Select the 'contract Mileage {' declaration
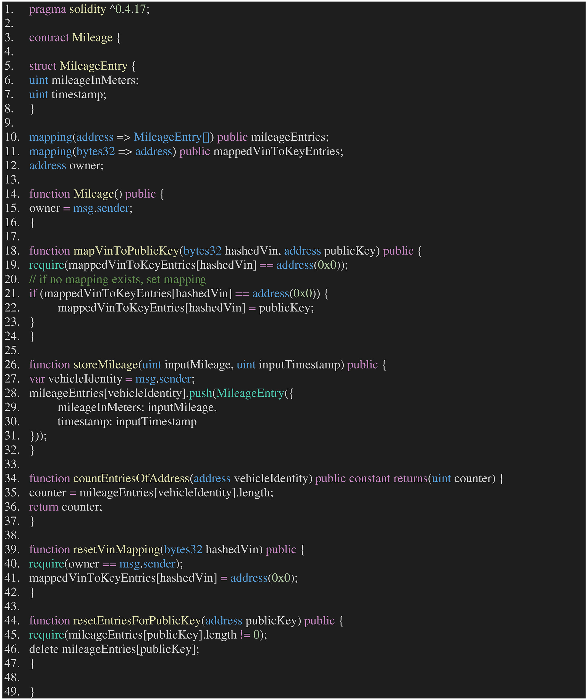The height and width of the screenshot is (700, 588). coord(75,38)
